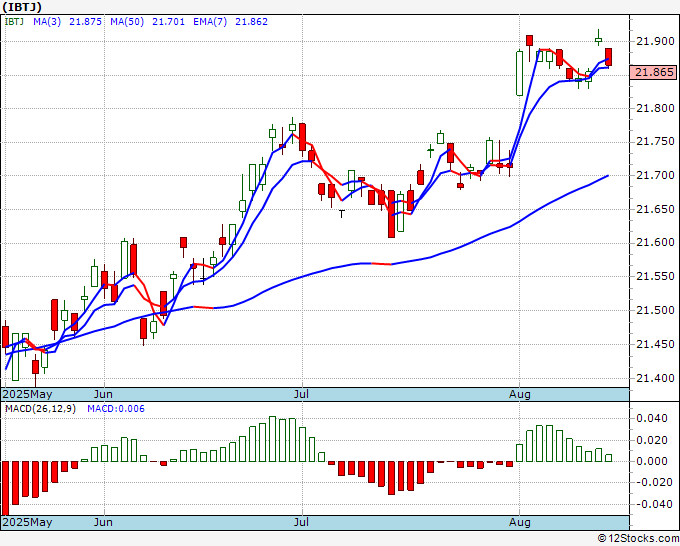Click the 21.750 price axis label
The height and width of the screenshot is (546, 680).
(x=655, y=141)
